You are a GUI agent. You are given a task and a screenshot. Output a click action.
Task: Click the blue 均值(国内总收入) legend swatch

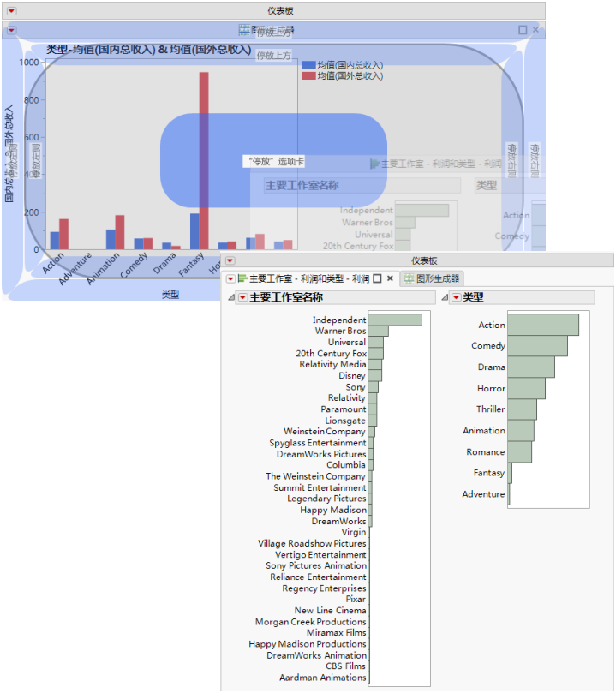click(308, 65)
